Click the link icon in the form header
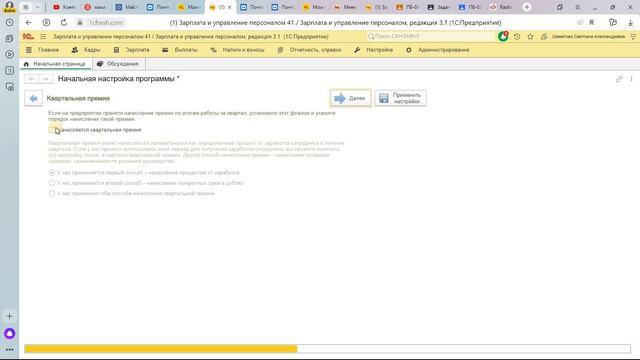 pos(619,79)
